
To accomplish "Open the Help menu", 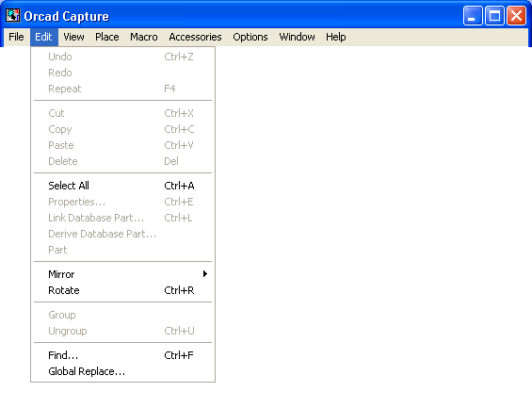I will 336,37.
